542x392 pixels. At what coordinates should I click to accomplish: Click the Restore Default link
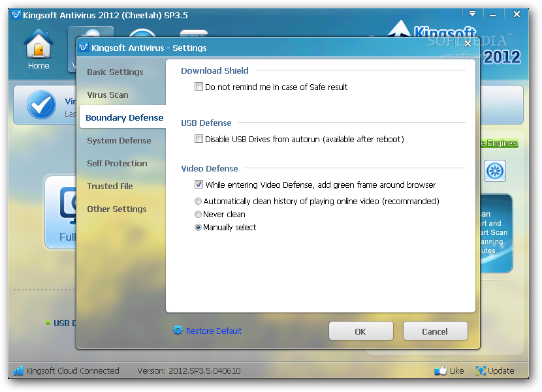(214, 331)
